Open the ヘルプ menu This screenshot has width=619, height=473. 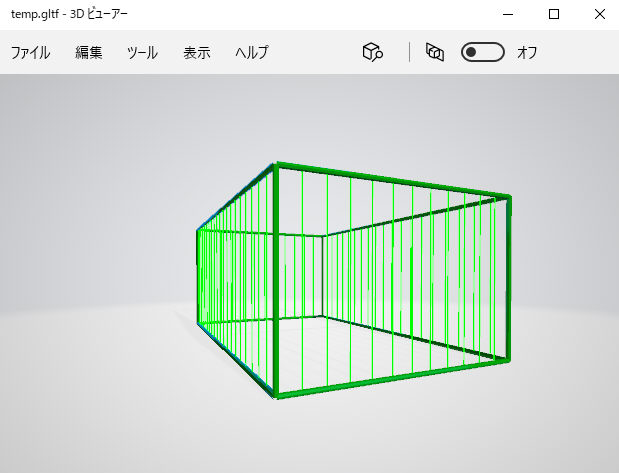click(251, 53)
